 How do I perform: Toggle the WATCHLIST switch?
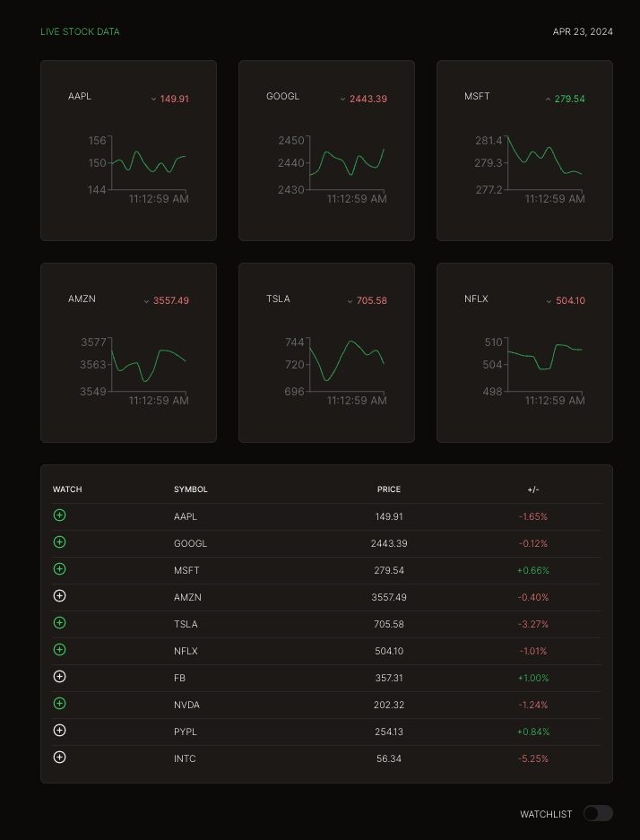[598, 813]
